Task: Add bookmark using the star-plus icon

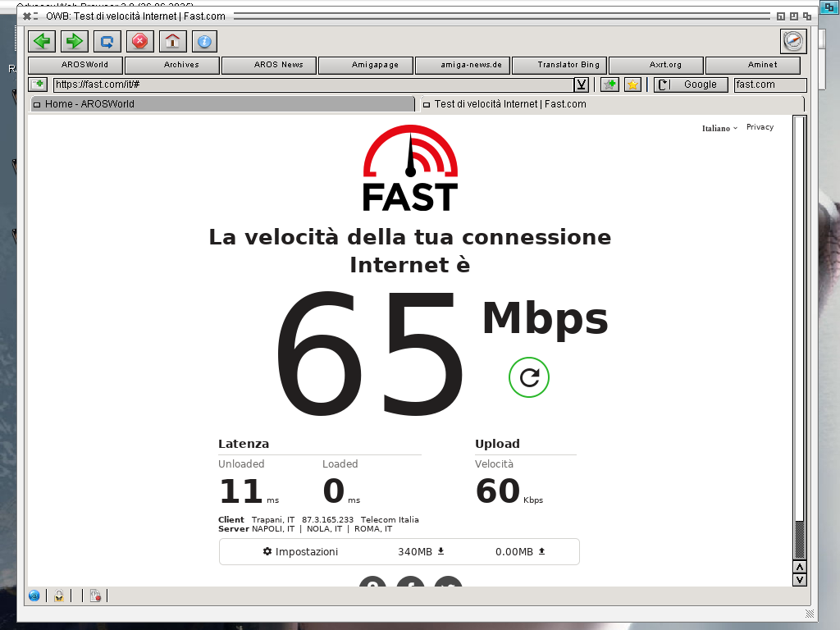Action: (x=609, y=84)
